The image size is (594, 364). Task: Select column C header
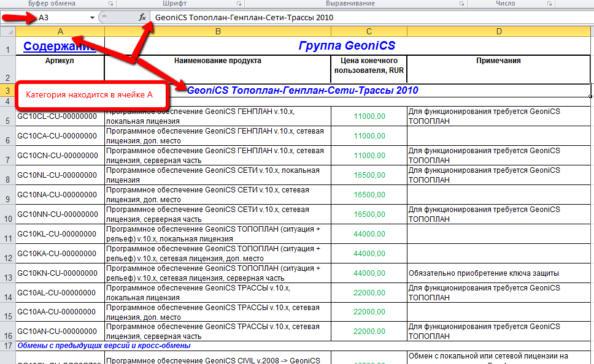(369, 31)
